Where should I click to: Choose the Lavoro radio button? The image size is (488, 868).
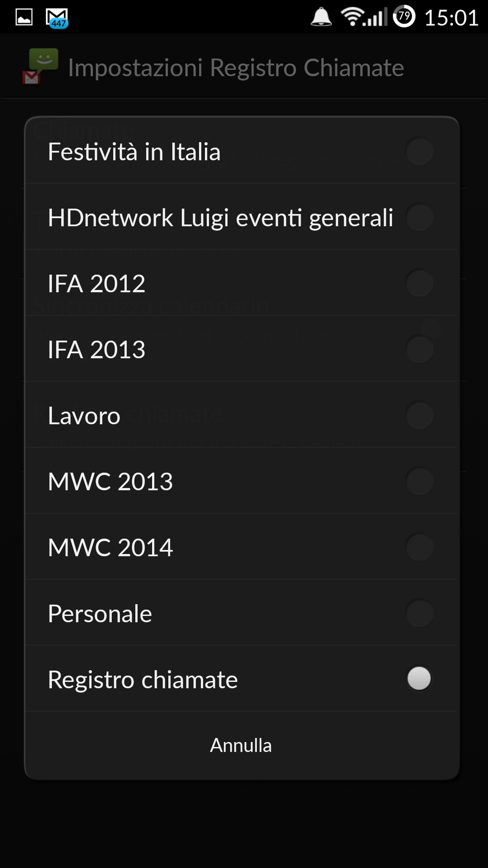pyautogui.click(x=419, y=415)
